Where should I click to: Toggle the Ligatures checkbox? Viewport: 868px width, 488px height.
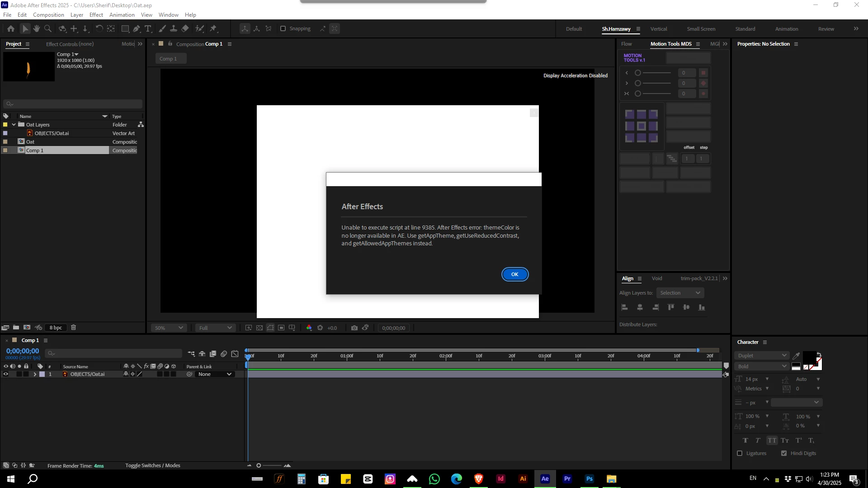point(740,453)
